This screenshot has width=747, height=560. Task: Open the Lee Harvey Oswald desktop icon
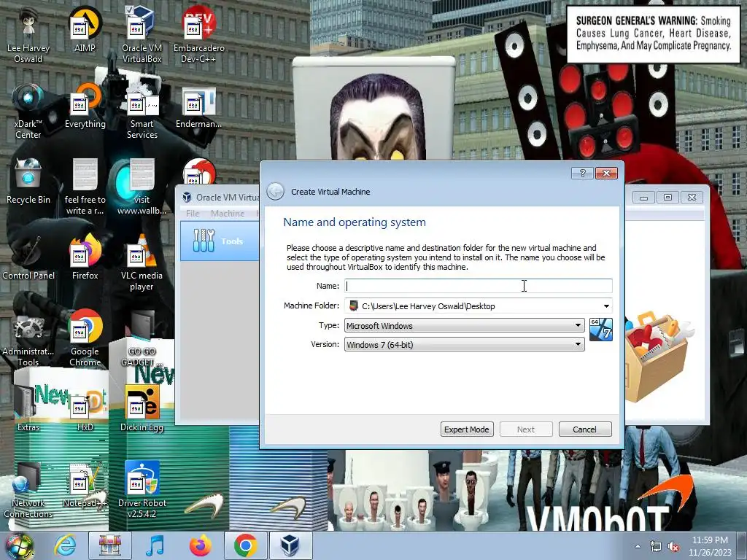click(x=28, y=36)
